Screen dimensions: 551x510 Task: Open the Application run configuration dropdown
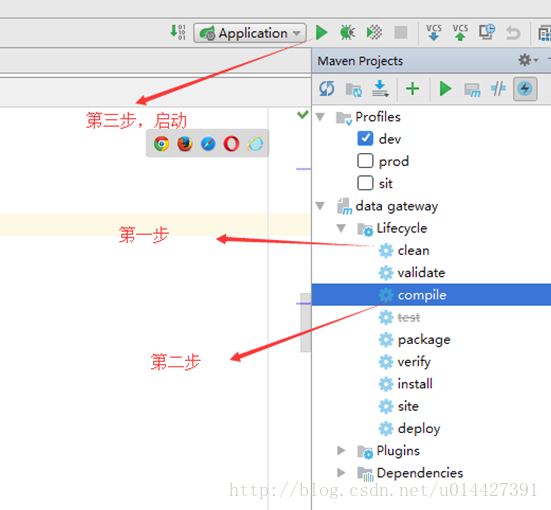click(249, 33)
